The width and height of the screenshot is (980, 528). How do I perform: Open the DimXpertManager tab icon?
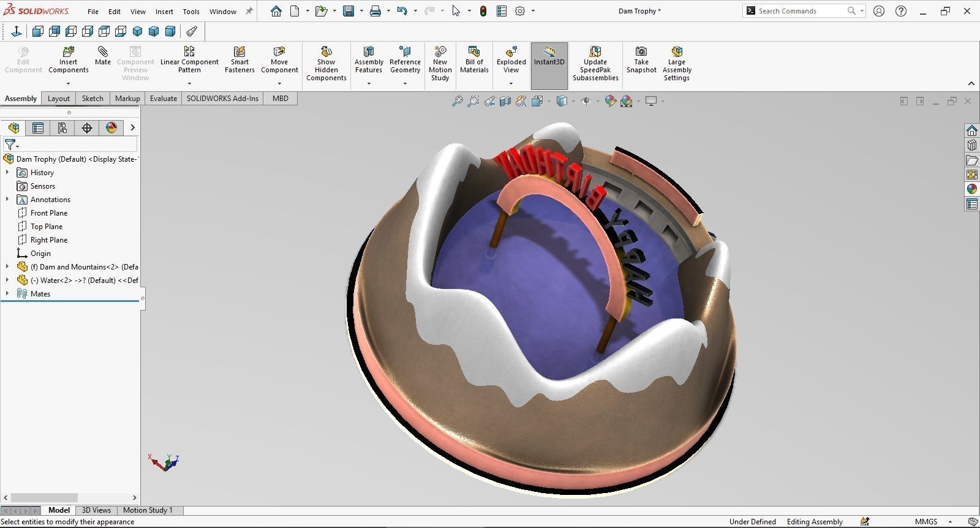pos(87,127)
